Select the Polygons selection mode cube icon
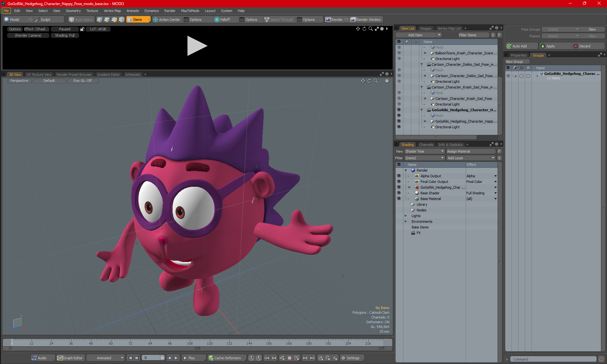 [x=114, y=20]
